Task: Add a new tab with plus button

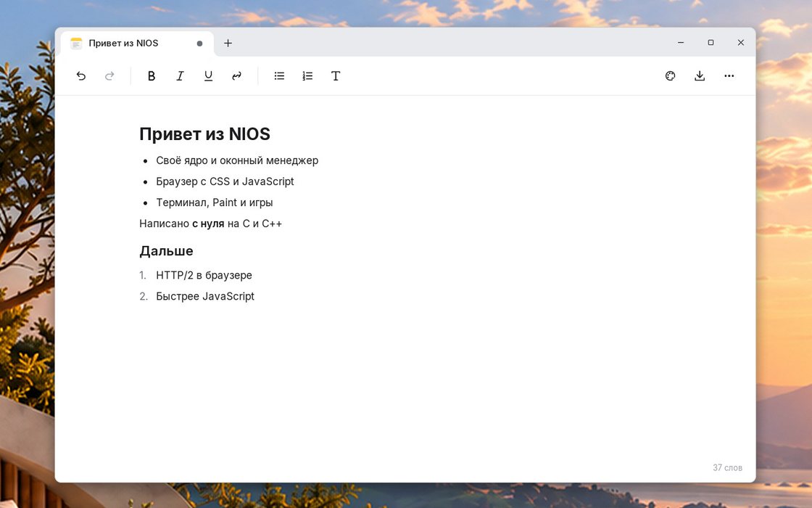Action: pos(228,43)
